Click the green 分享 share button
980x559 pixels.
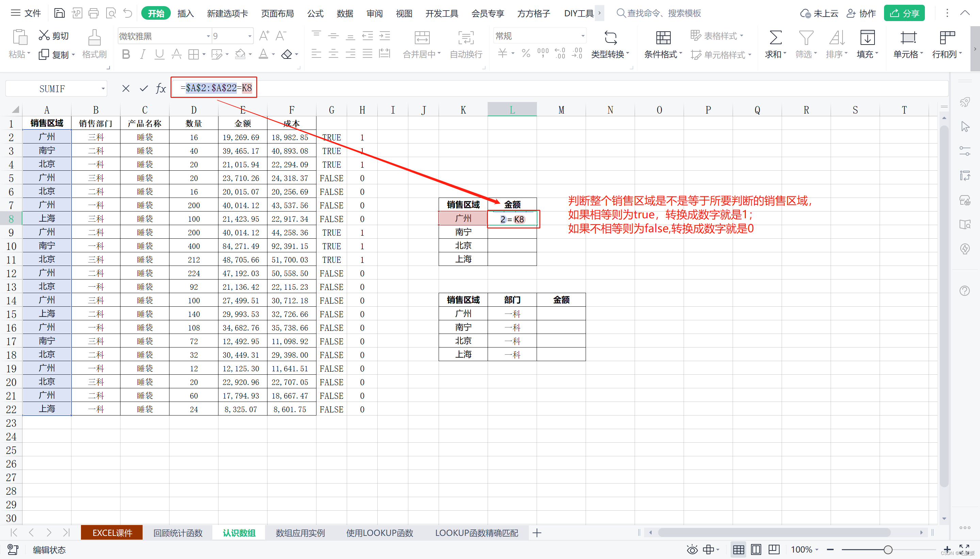coord(904,14)
